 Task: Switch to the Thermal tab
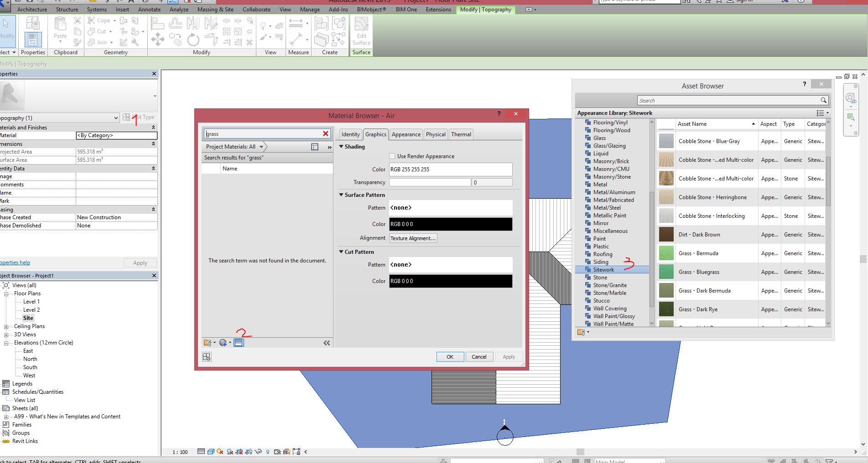point(461,134)
